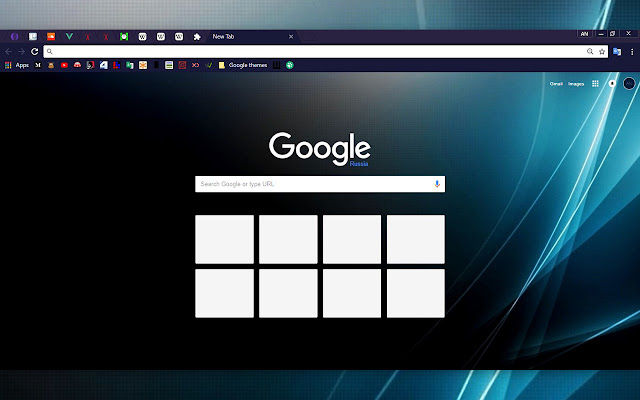This screenshot has width=640, height=400.
Task: Open the blue number 4 bookmark
Action: [x=104, y=65]
